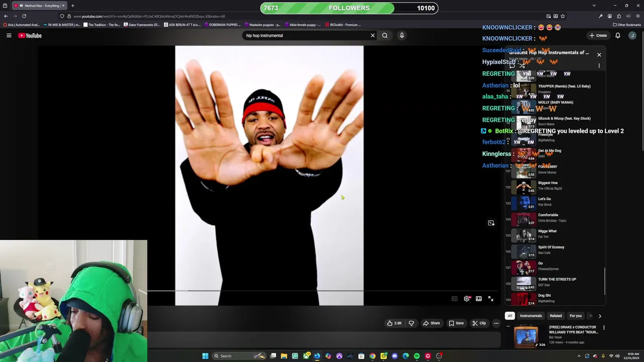Select the Instrumentals filter chip
Image resolution: width=644 pixels, height=362 pixels.
pos(531,316)
